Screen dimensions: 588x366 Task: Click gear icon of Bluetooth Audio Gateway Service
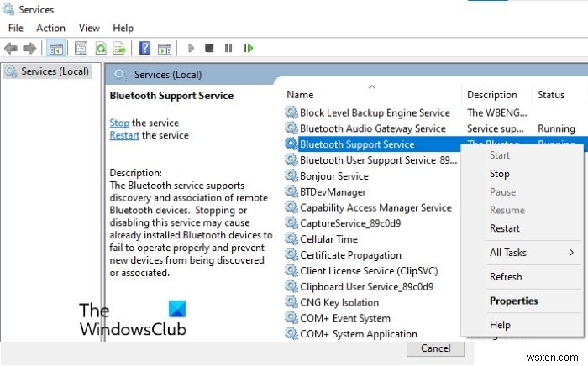pyautogui.click(x=291, y=128)
